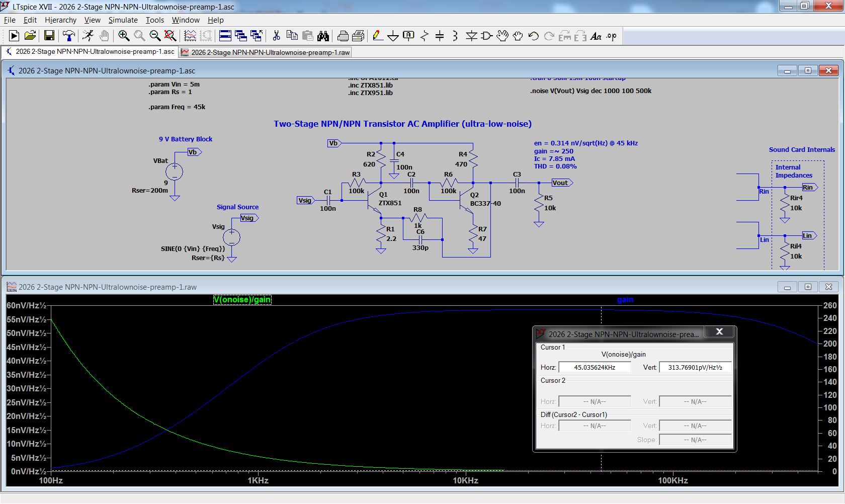This screenshot has height=504, width=845.
Task: Open the Simulate menu
Action: [x=123, y=20]
